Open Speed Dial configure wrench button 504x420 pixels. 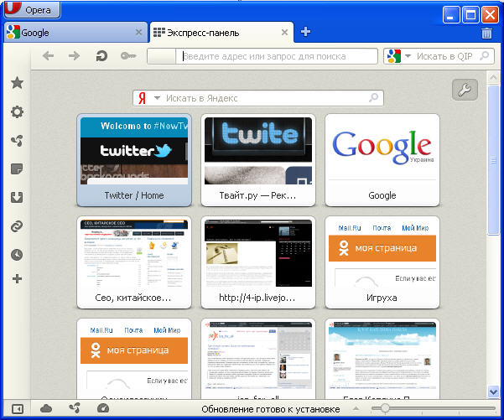click(x=464, y=90)
